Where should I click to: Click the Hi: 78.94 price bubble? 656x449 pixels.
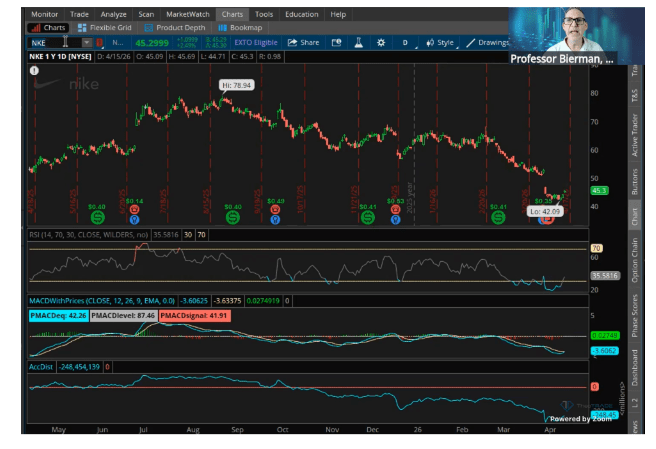(x=236, y=85)
